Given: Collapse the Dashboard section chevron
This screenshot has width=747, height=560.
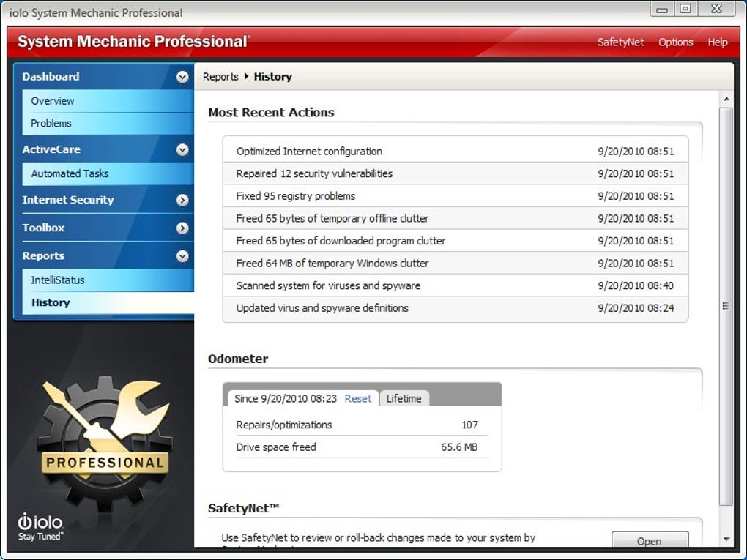Looking at the screenshot, I should (182, 77).
